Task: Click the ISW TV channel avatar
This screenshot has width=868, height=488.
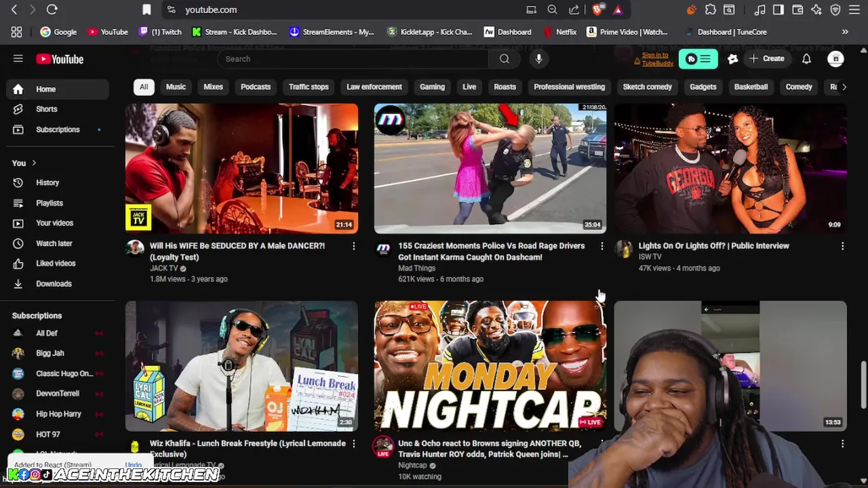Action: (x=623, y=249)
